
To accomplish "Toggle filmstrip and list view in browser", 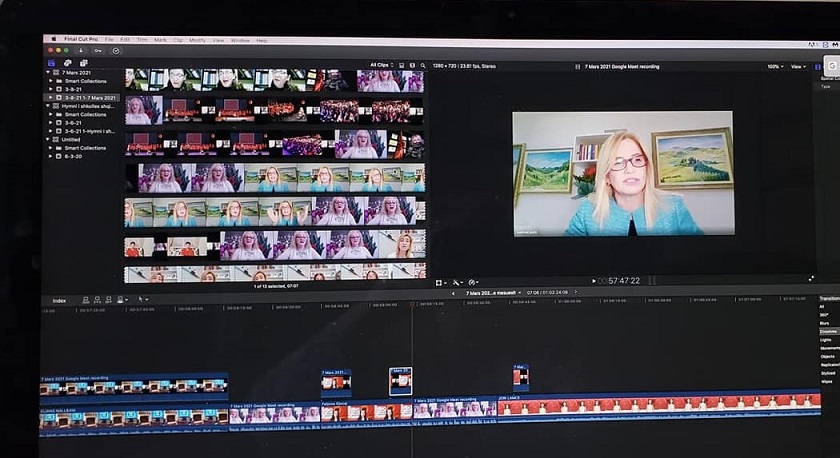I will (412, 65).
